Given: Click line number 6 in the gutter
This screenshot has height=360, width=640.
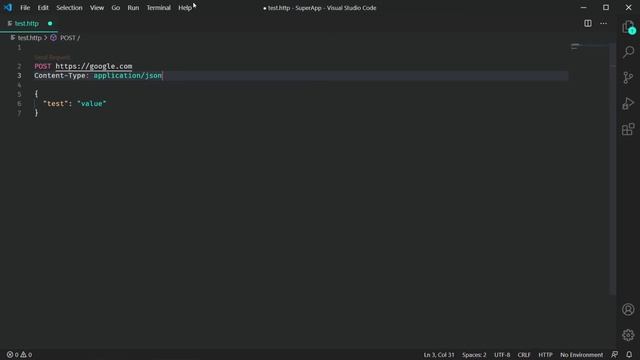Looking at the screenshot, I should point(19,104).
